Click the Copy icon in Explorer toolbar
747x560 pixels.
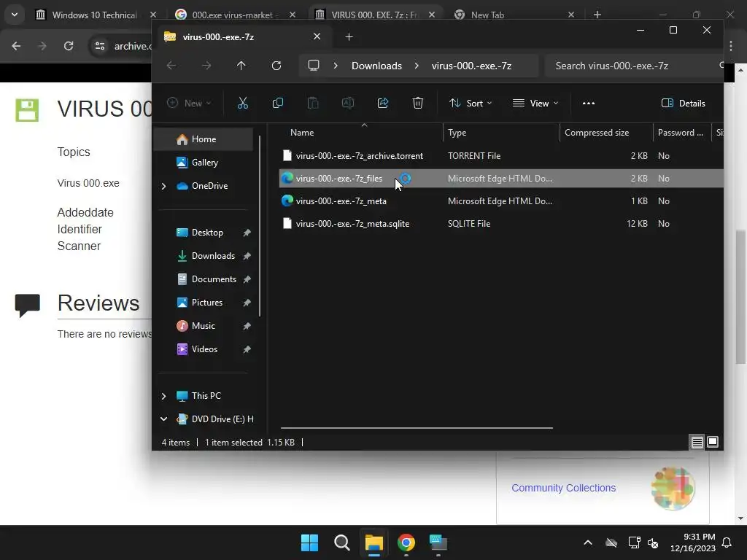tap(277, 103)
